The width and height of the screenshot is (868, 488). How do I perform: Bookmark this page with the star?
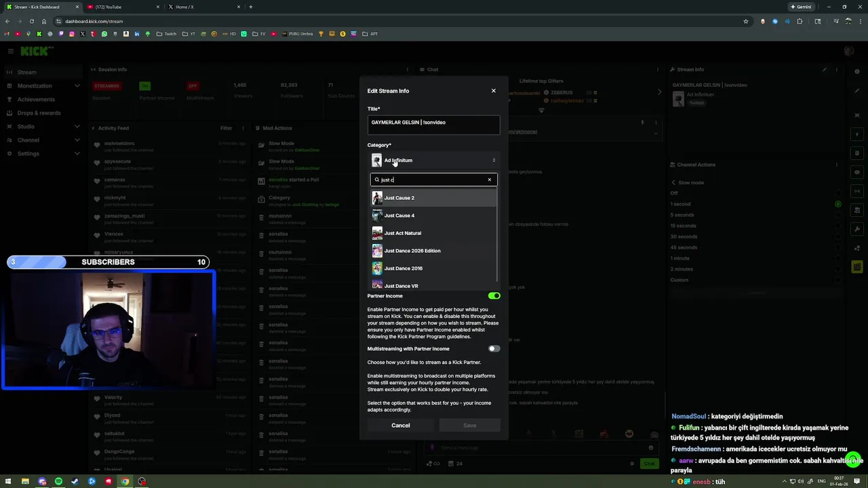point(746,21)
